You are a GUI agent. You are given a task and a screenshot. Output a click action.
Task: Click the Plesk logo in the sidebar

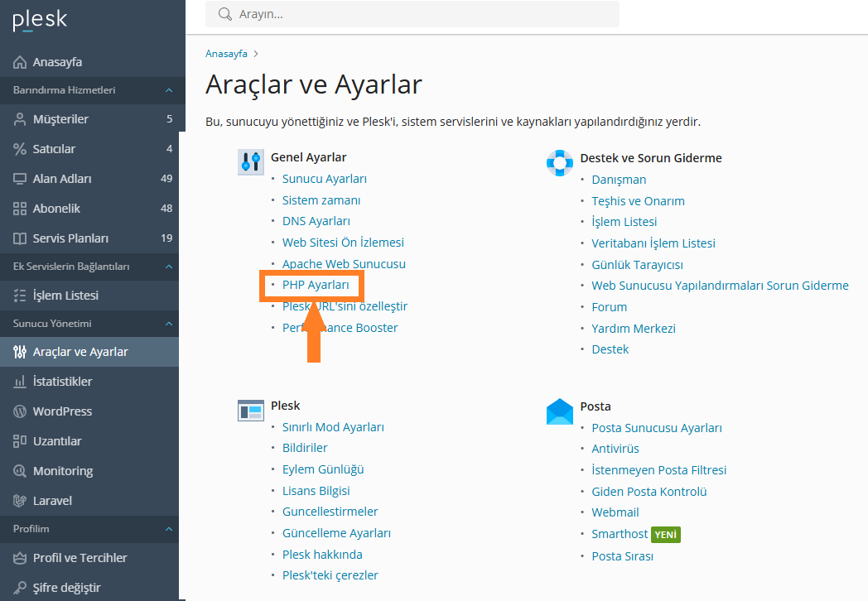click(40, 20)
